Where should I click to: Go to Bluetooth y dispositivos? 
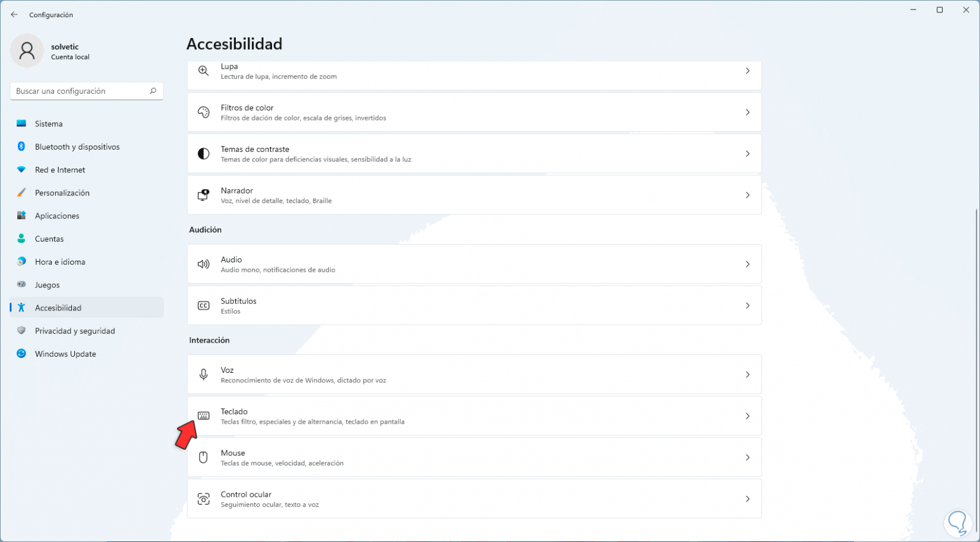point(87,147)
